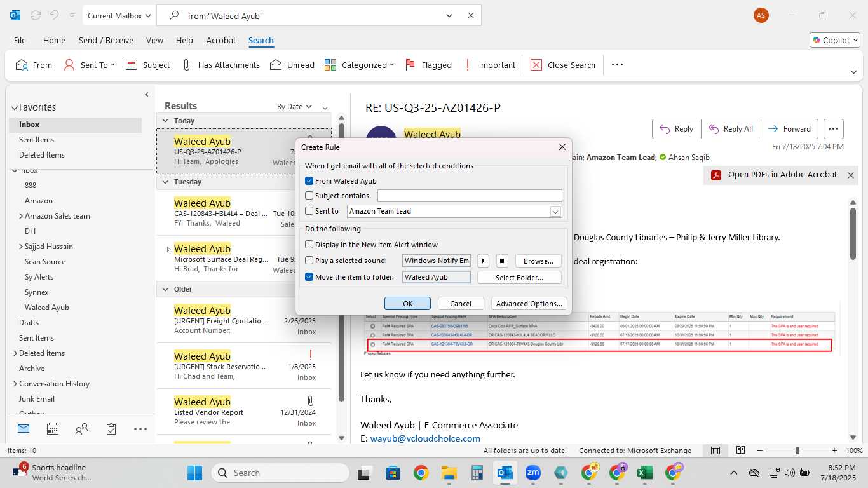Open the Acrobat tab
The image size is (868, 488).
coord(221,40)
